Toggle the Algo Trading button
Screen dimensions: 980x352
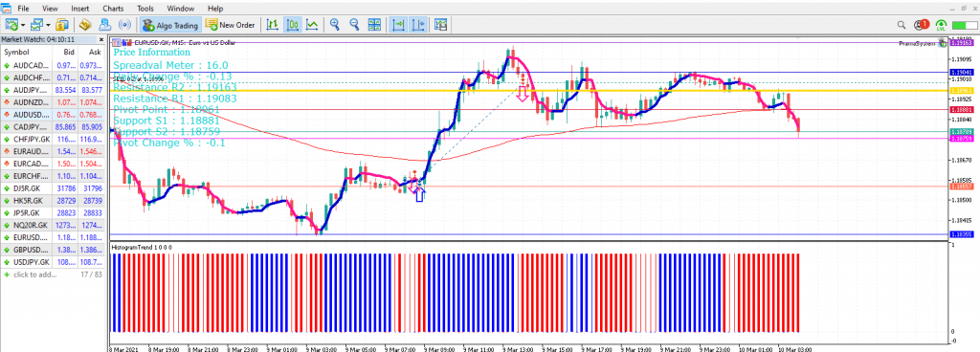point(170,25)
